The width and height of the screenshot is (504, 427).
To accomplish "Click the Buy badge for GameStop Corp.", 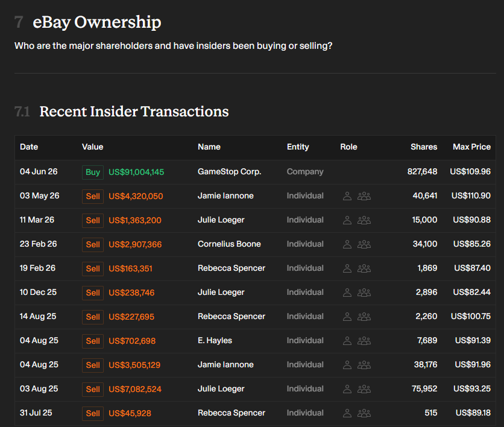I will click(x=93, y=172).
